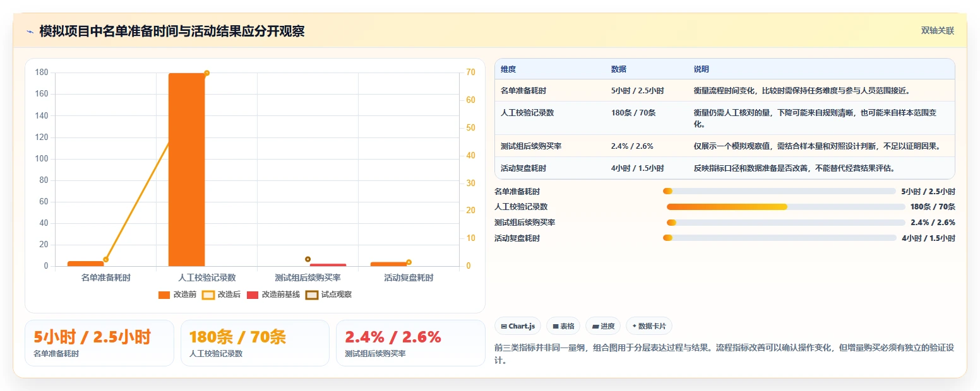Click x-axis label 名单准备耗时
The image size is (980, 391).
pyautogui.click(x=106, y=277)
